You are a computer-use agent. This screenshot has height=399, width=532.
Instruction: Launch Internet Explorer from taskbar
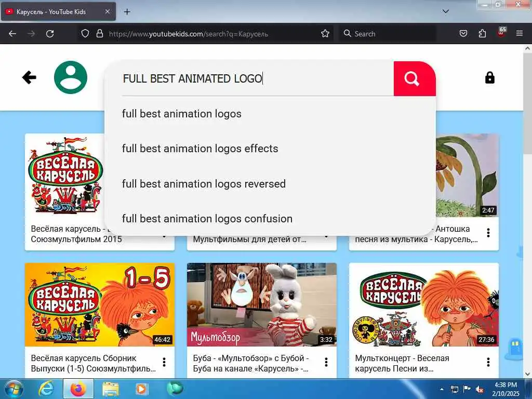coord(46,389)
